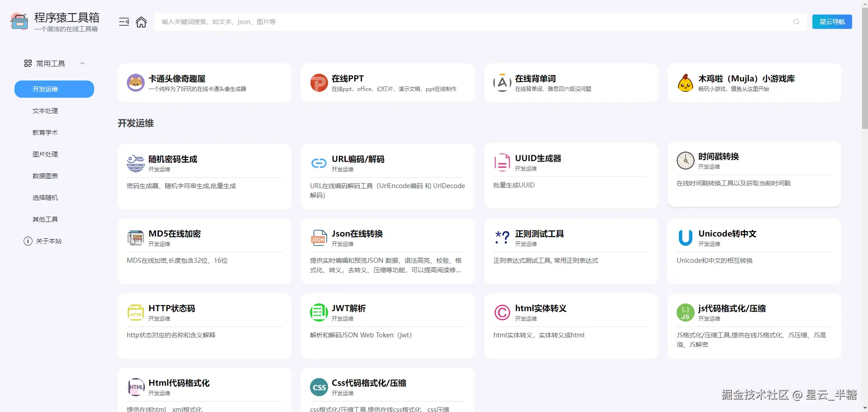Open the 木鸡啦 chick game icon
This screenshot has height=412, width=868.
(x=686, y=83)
